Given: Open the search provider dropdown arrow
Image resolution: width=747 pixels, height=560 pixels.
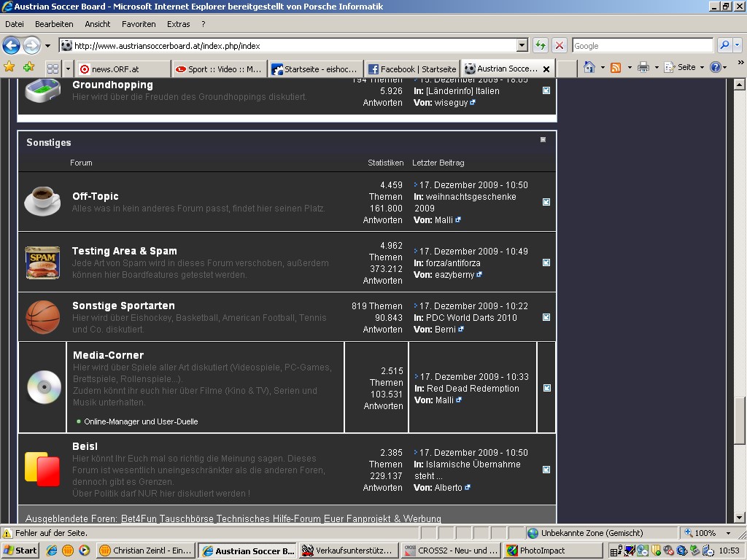Looking at the screenshot, I should (738, 45).
